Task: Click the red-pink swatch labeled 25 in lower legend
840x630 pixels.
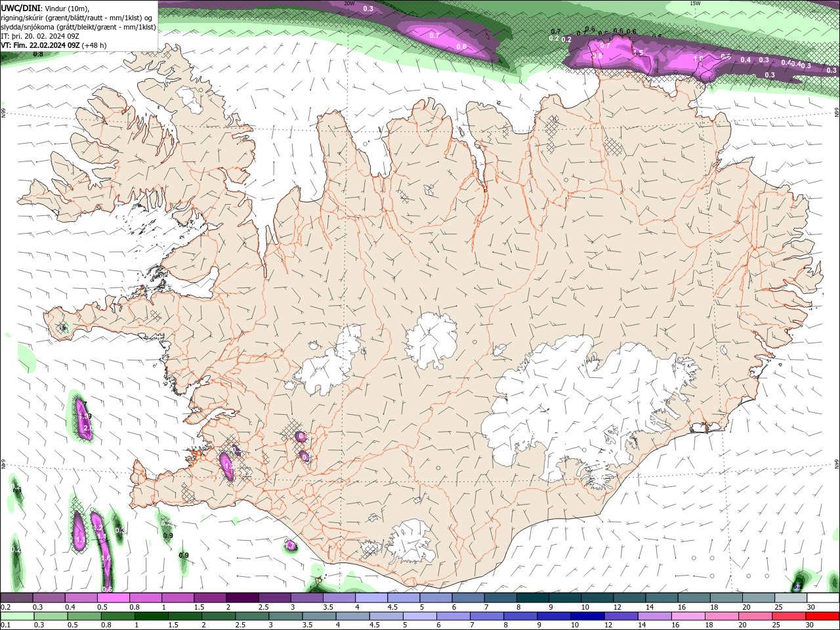Action: [x=789, y=616]
